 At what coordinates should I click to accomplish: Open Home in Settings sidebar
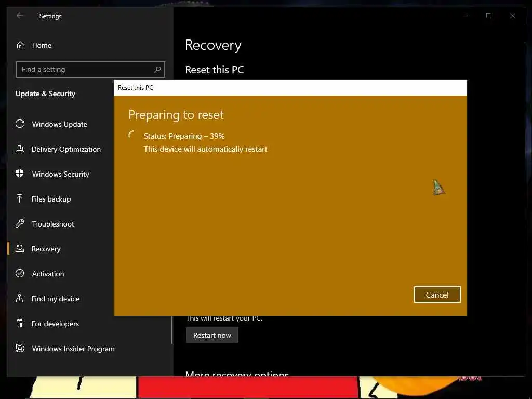(x=42, y=46)
